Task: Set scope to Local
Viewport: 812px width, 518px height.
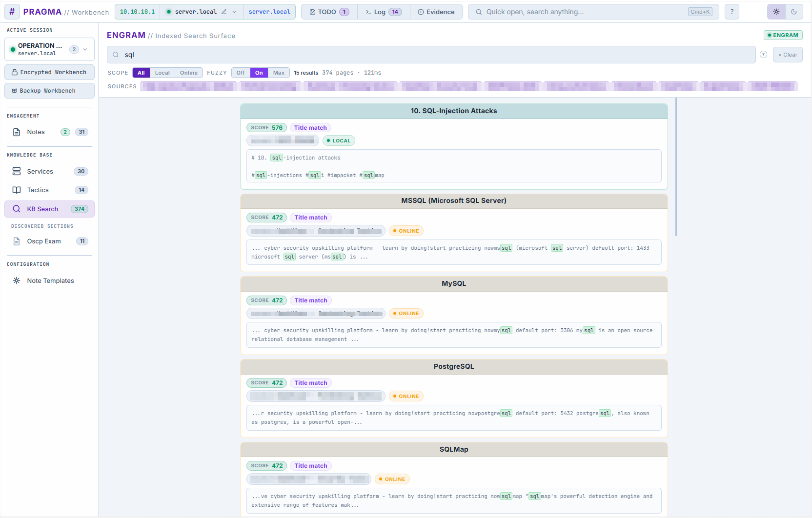Action: pos(162,73)
